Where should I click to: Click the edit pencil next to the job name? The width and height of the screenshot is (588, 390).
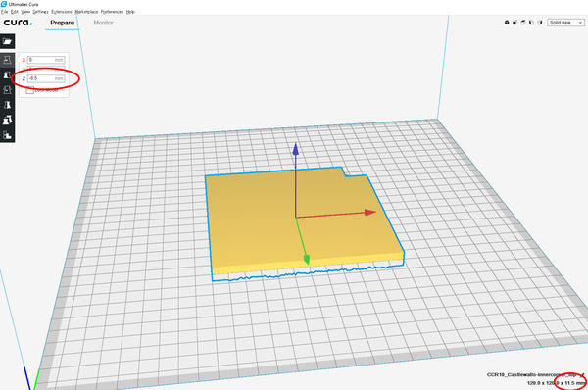[582, 374]
